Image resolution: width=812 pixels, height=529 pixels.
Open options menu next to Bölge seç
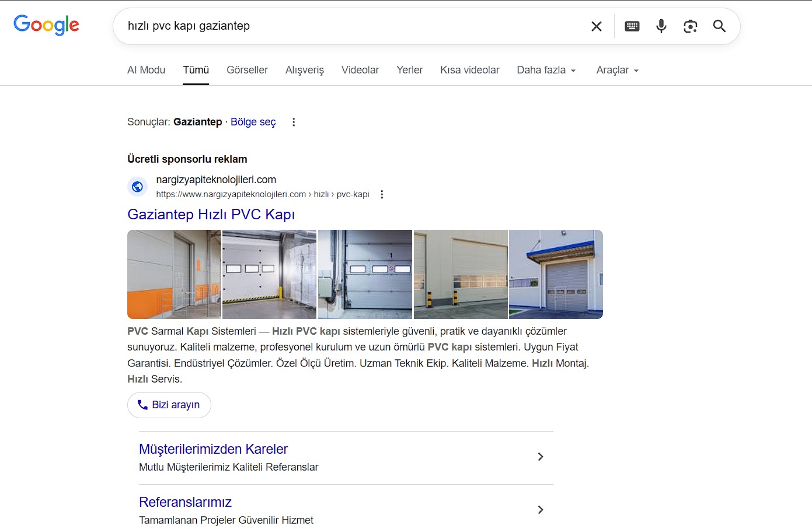pyautogui.click(x=294, y=122)
